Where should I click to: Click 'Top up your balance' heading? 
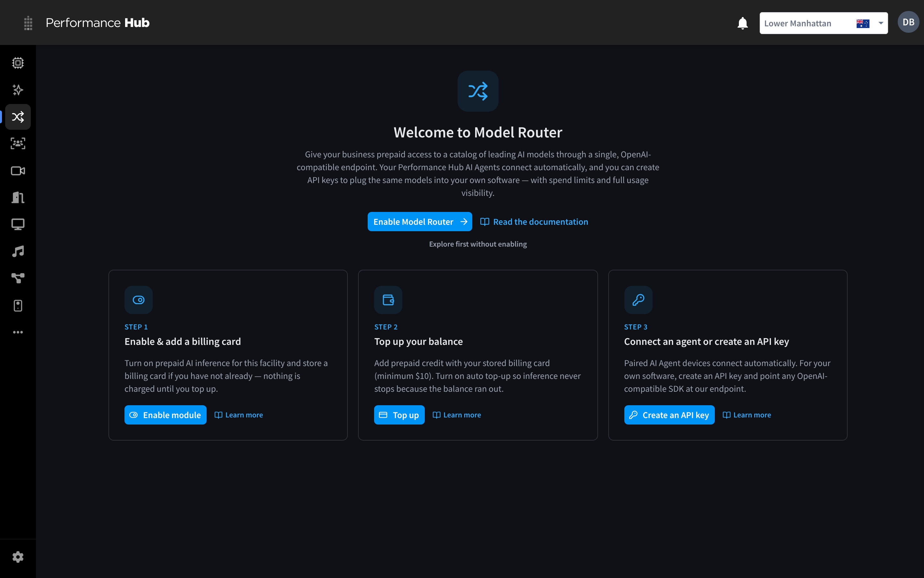418,341
